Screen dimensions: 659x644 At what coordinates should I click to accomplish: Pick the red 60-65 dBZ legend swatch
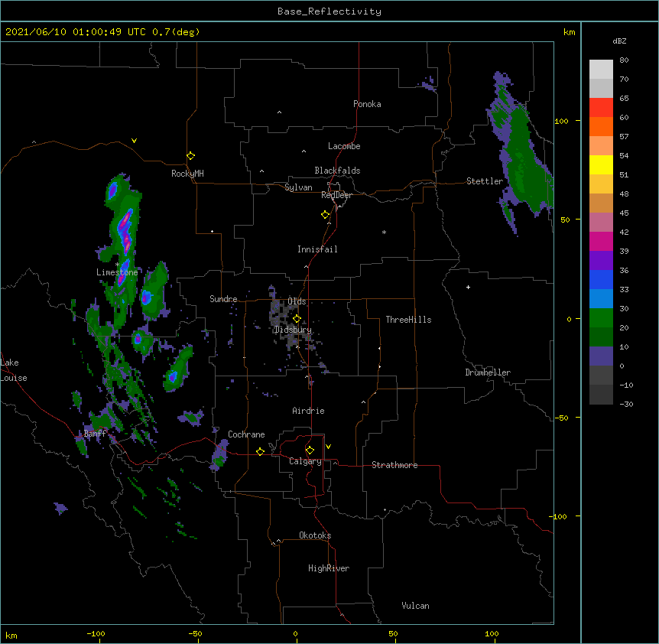pos(601,108)
